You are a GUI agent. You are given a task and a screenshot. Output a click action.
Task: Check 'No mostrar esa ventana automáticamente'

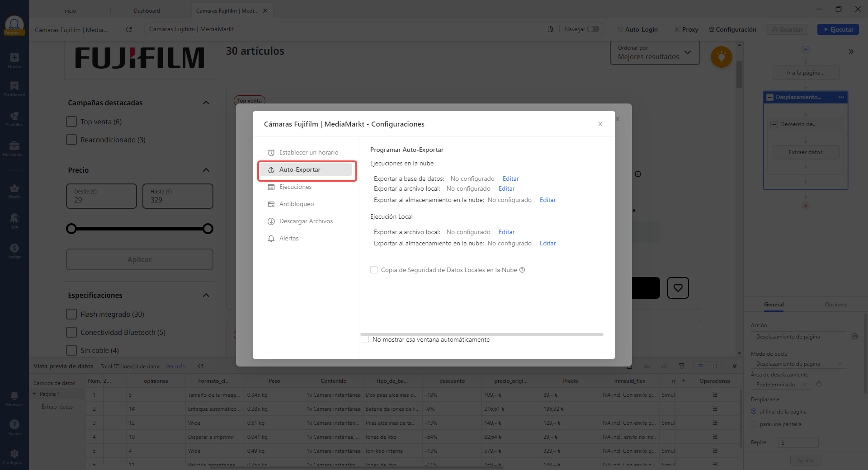click(x=365, y=339)
